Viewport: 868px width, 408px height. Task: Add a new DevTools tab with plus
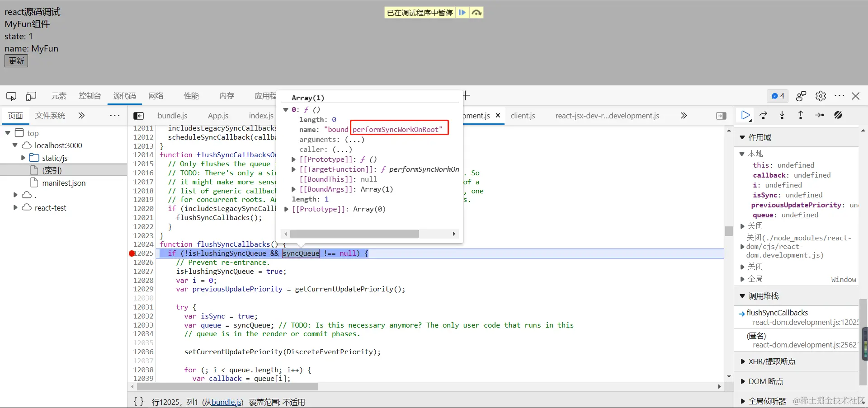tap(467, 95)
